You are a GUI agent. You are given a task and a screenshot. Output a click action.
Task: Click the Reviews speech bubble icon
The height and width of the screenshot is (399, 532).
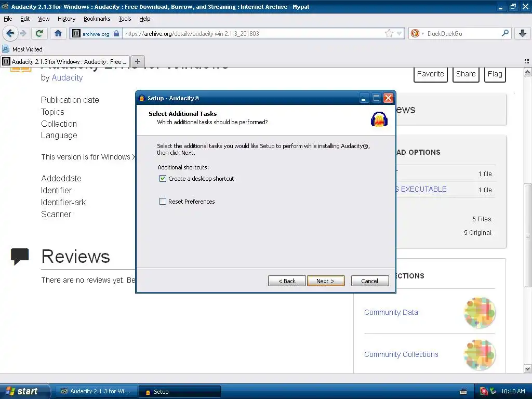(20, 256)
